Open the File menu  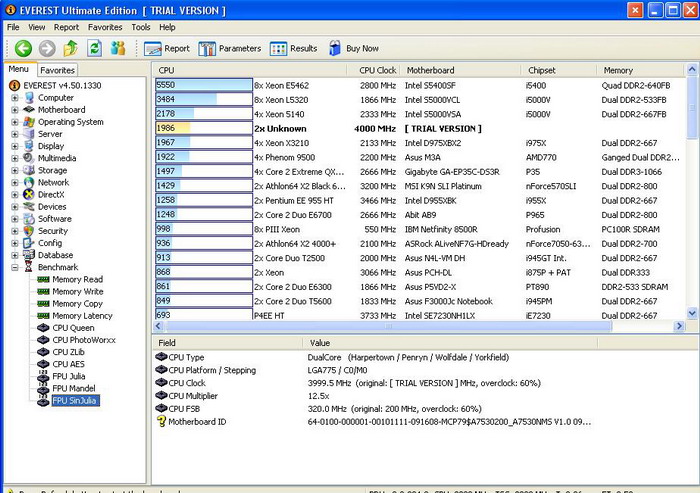(x=13, y=27)
